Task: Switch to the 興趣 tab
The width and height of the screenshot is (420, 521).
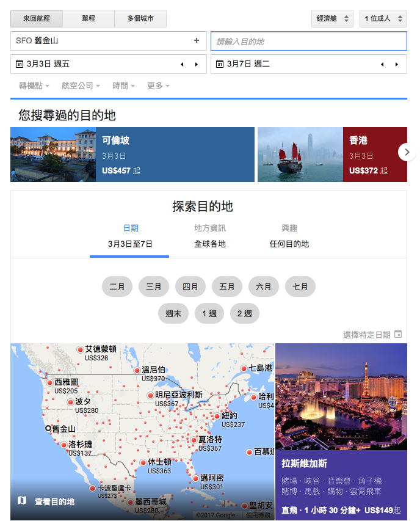Action: click(x=289, y=228)
